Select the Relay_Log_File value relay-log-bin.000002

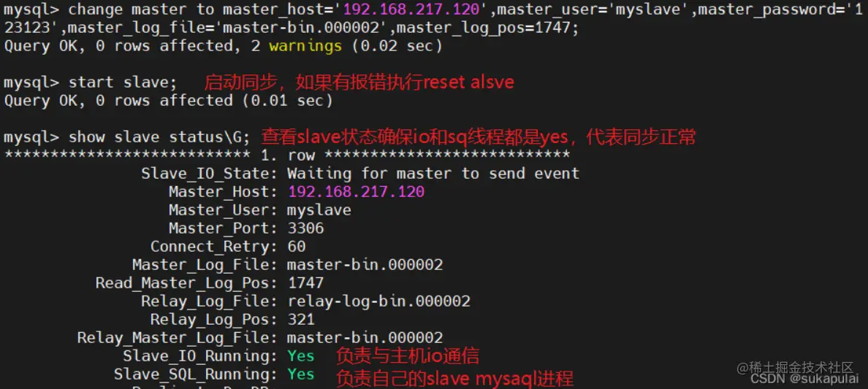(378, 301)
